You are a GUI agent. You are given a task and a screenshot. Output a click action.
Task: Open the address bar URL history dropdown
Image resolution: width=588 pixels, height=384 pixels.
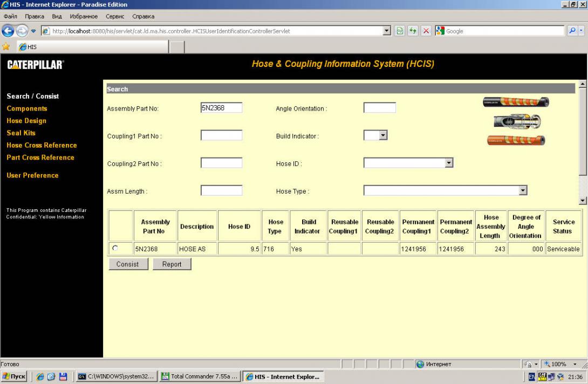coord(387,31)
